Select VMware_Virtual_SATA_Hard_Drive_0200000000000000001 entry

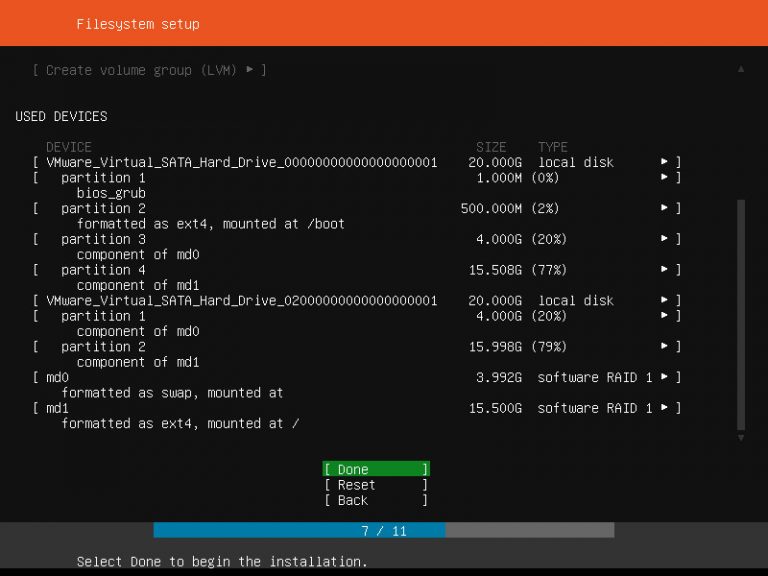pos(357,300)
